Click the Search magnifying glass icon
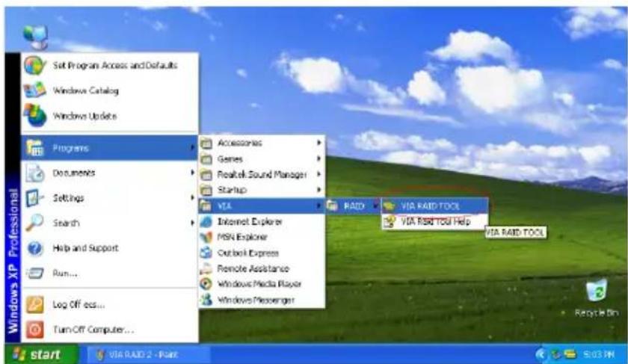 tap(34, 223)
